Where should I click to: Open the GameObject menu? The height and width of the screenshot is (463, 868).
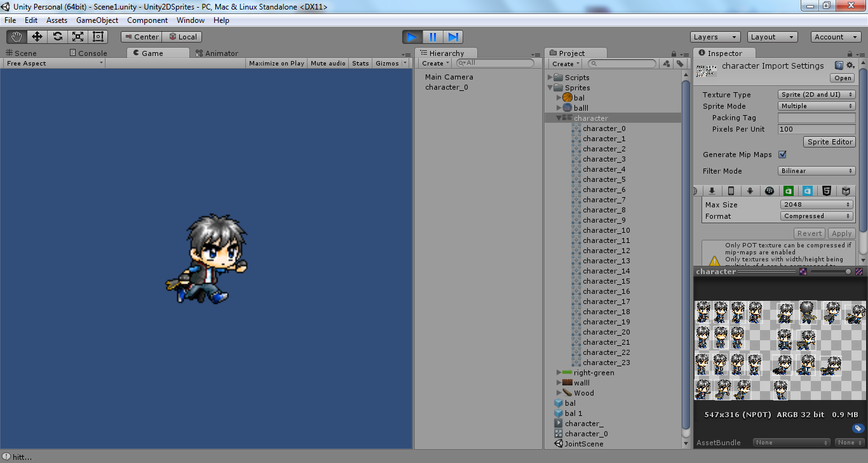[x=97, y=20]
